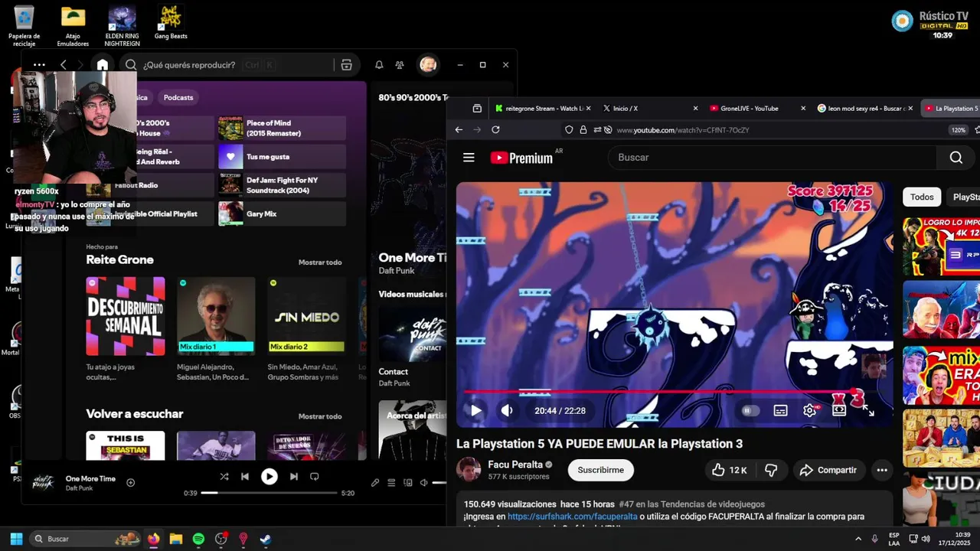Open the Mix diario 2 Sin Miedo card

point(306,329)
